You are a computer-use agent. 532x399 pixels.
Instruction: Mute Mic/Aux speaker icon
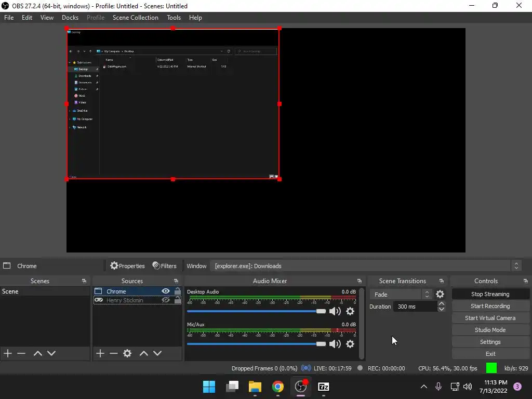click(335, 344)
